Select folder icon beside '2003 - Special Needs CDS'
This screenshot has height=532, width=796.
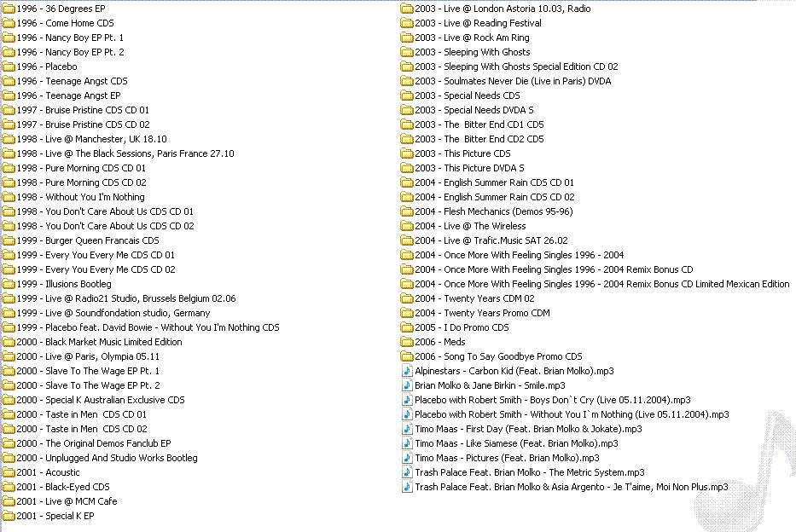click(x=407, y=95)
